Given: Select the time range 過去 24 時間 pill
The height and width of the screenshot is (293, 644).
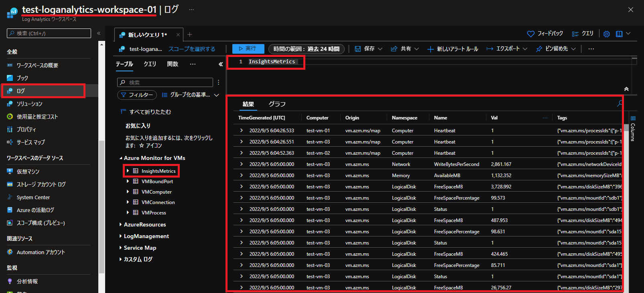Looking at the screenshot, I should coord(306,49).
